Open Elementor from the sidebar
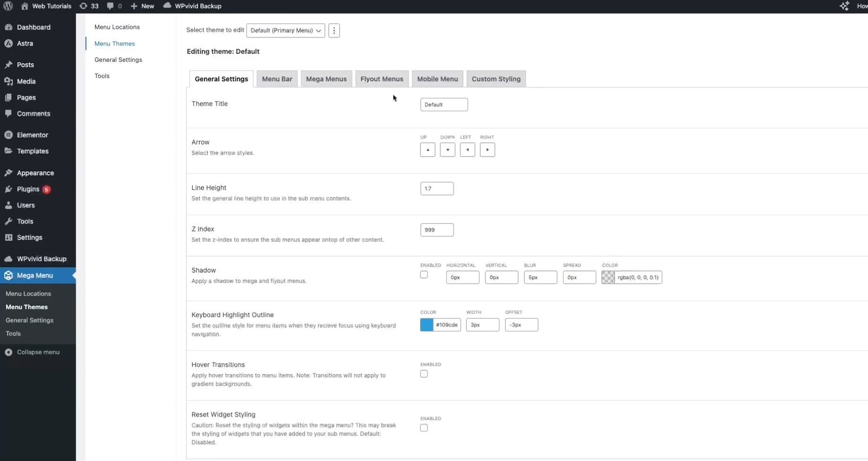The image size is (868, 461). (x=32, y=135)
